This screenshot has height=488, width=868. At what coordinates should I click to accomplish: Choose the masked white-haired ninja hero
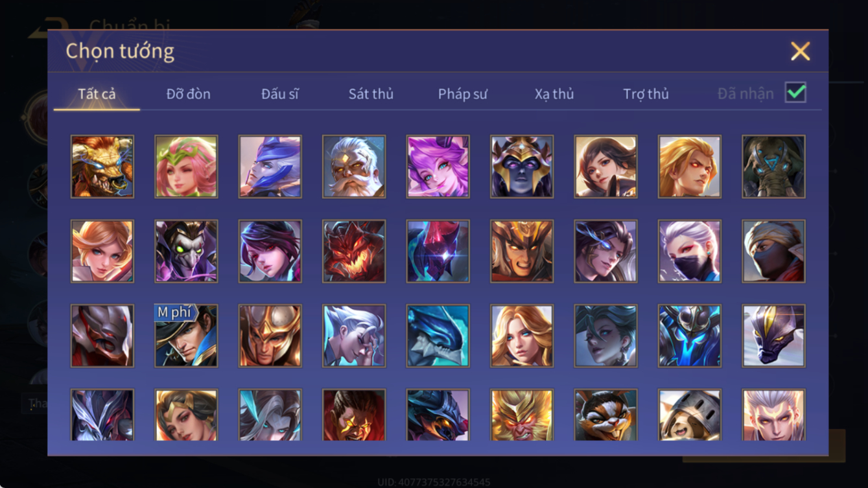click(690, 251)
